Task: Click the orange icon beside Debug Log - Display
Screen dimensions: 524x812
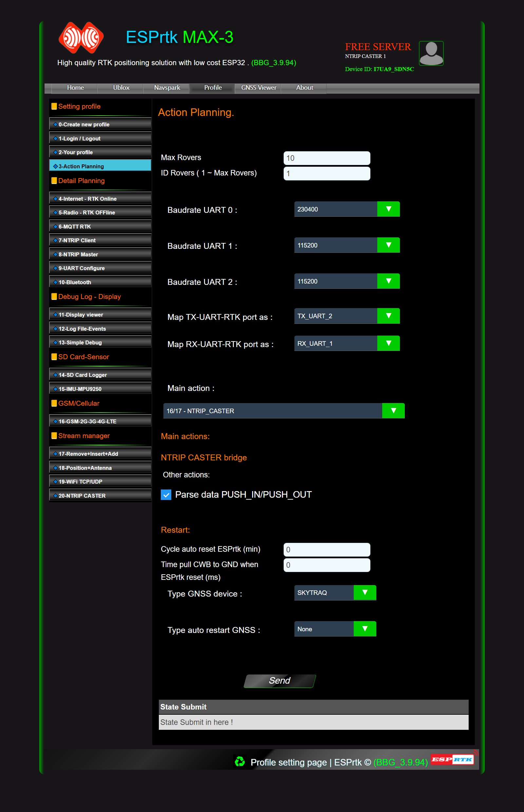Action: (x=54, y=296)
